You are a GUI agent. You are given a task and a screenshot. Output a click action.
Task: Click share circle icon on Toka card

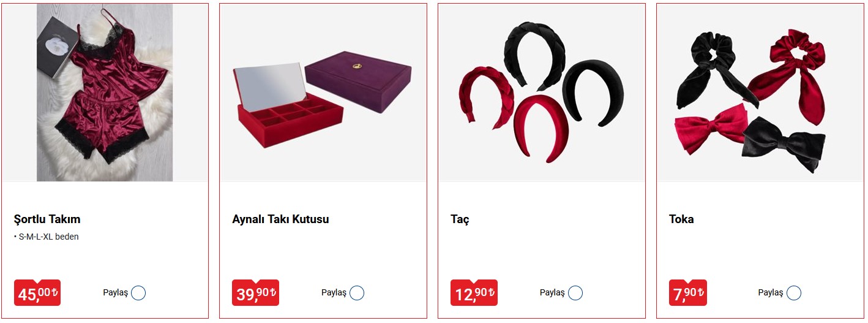pyautogui.click(x=794, y=293)
